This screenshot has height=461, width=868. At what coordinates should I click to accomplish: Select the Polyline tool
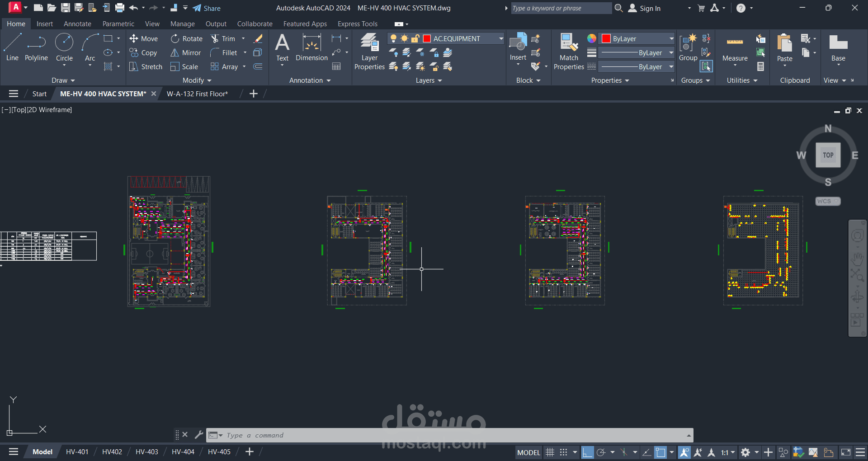(x=36, y=47)
